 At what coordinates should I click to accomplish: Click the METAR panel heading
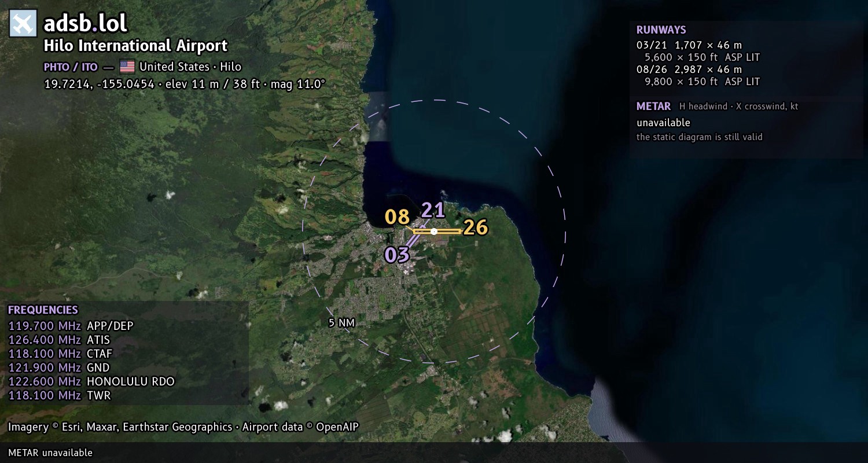point(653,106)
